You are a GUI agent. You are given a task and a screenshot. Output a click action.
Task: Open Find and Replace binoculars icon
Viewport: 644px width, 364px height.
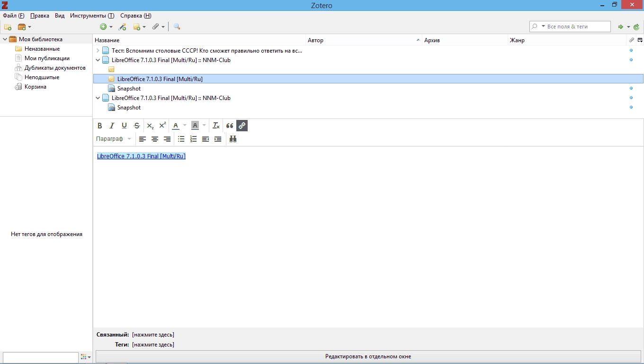point(233,139)
